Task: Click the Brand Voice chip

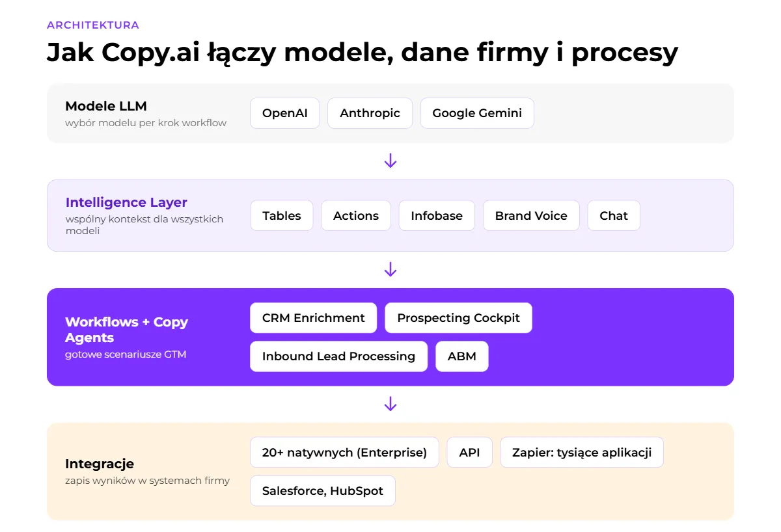Action: pos(531,216)
